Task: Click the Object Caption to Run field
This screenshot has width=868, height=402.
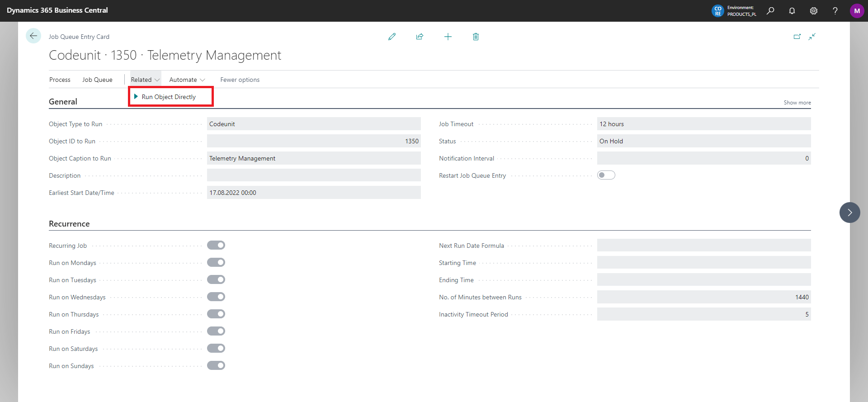Action: 314,158
